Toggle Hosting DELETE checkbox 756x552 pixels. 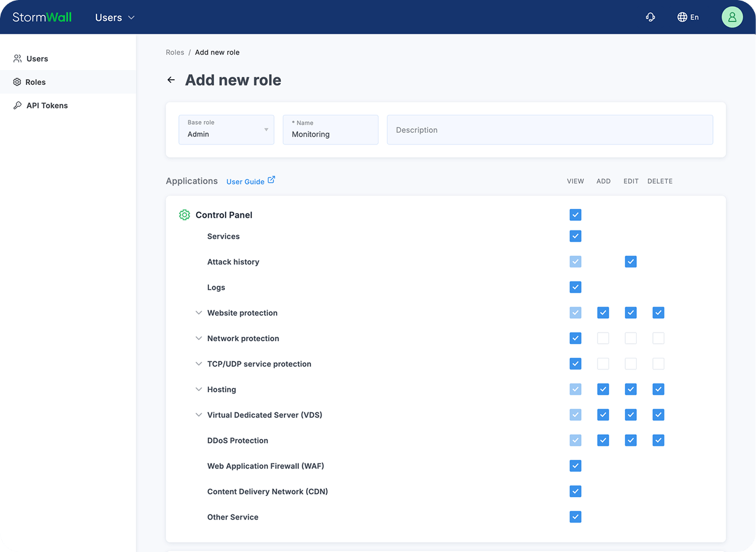point(658,389)
